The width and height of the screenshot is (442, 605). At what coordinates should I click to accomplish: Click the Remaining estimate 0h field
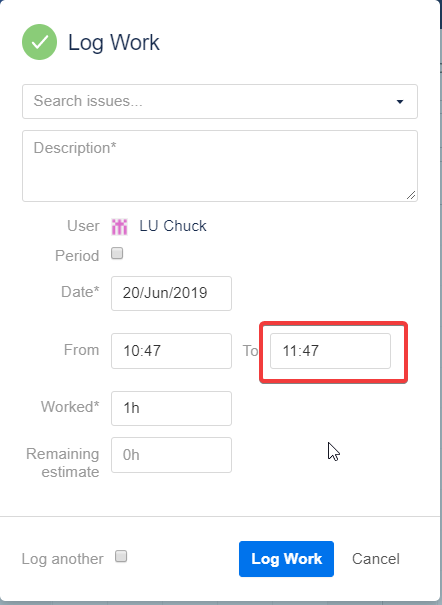[171, 455]
